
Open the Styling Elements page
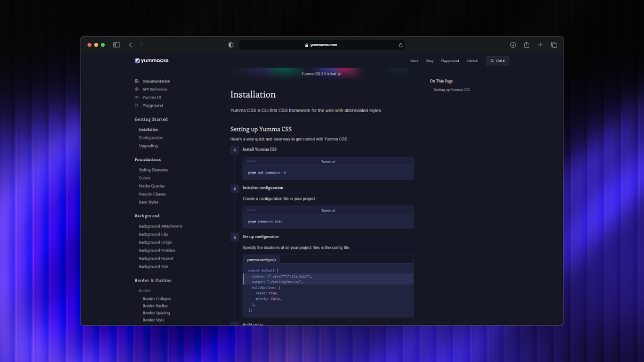[153, 170]
